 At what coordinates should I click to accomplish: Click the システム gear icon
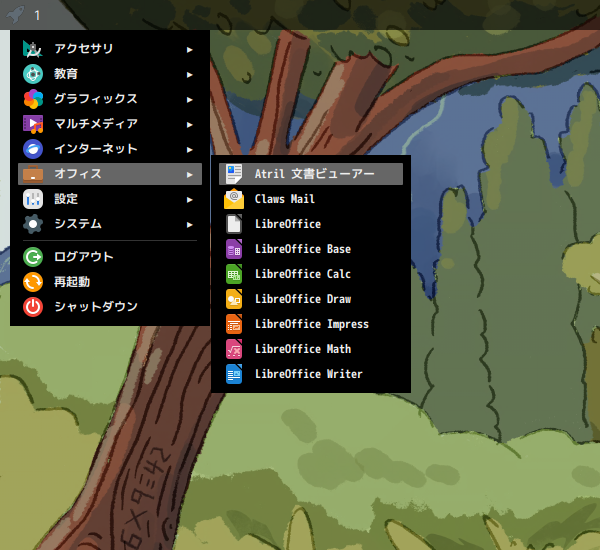click(x=33, y=224)
